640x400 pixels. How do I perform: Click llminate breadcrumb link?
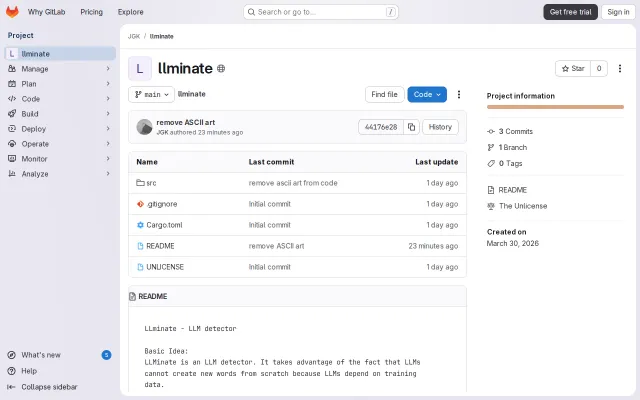(x=162, y=36)
